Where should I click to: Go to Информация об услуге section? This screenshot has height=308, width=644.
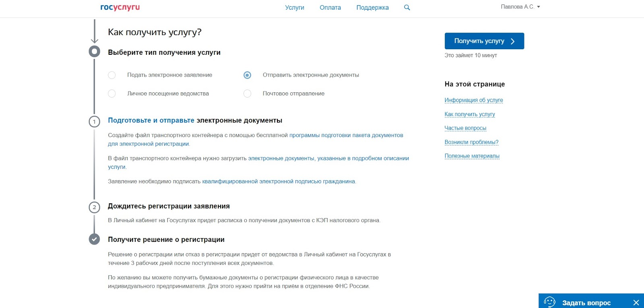474,100
